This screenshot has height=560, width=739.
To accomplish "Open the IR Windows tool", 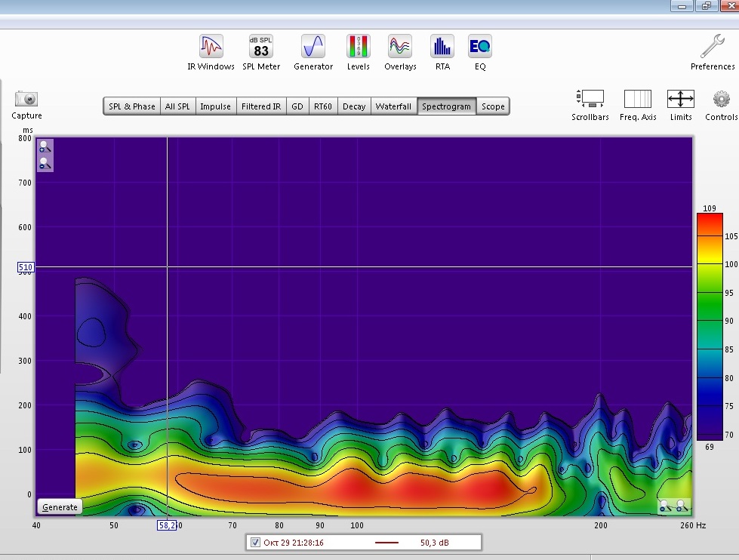I will (x=211, y=47).
